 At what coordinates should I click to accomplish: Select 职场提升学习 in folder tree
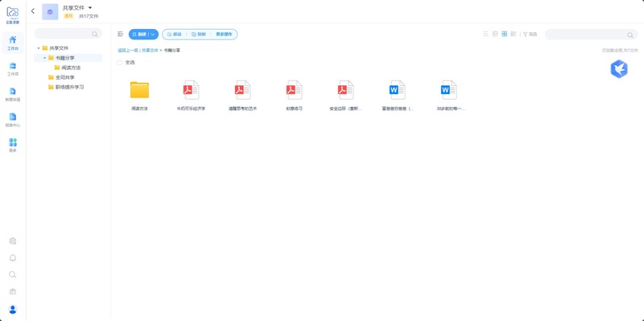(69, 87)
